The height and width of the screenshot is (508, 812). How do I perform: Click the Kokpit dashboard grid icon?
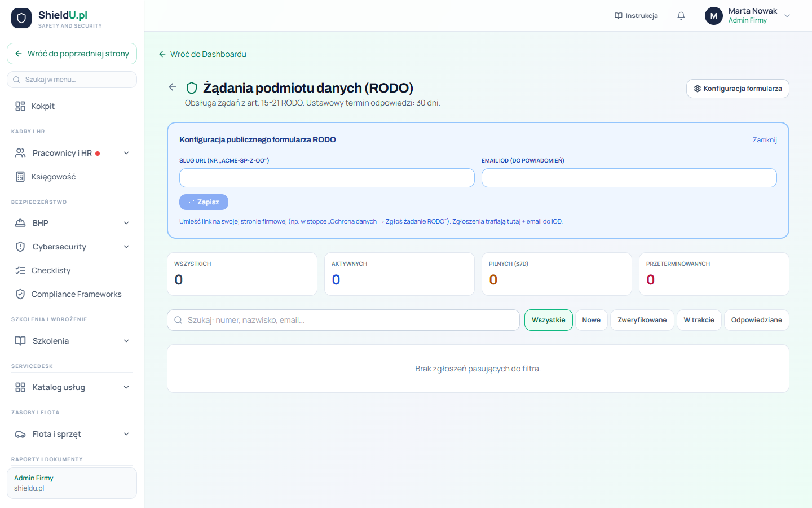[x=20, y=106]
